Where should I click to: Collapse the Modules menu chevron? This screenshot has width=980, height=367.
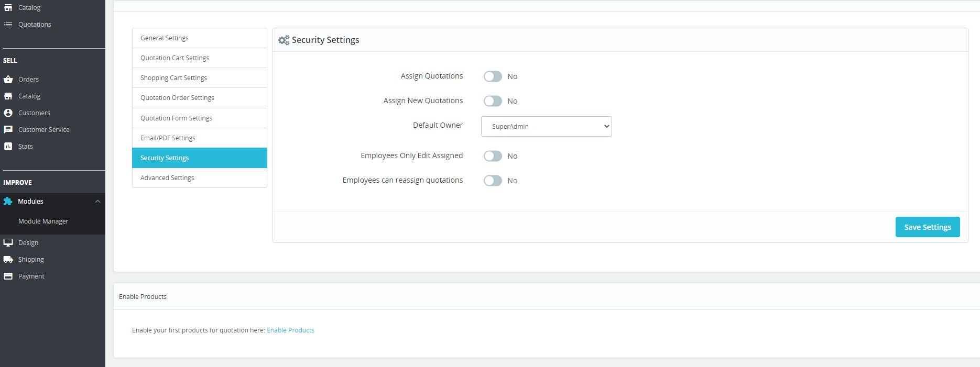click(97, 202)
